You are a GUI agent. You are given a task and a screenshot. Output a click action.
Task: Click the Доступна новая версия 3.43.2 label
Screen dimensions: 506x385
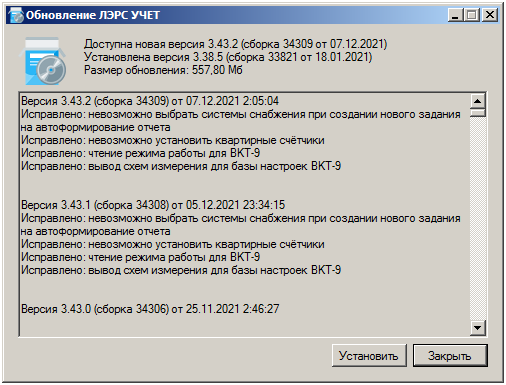[236, 44]
